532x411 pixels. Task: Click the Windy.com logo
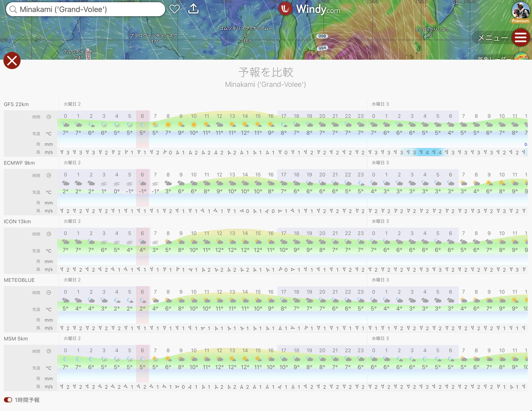point(310,9)
